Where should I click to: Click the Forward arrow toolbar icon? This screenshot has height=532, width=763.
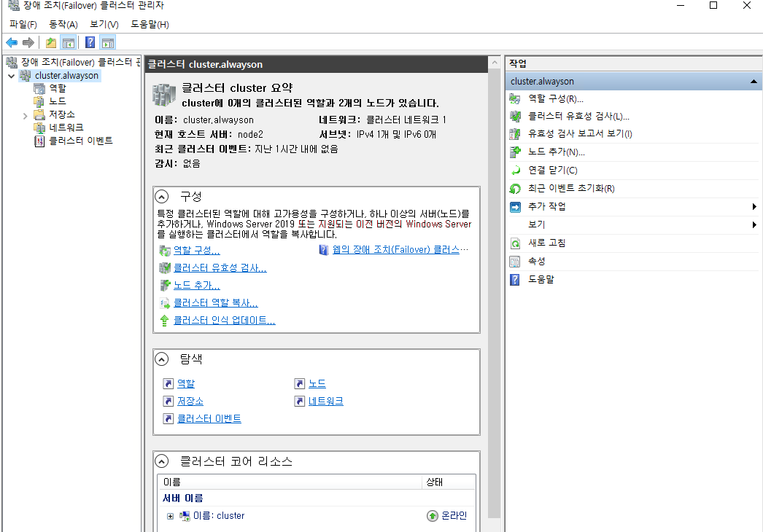[28, 43]
